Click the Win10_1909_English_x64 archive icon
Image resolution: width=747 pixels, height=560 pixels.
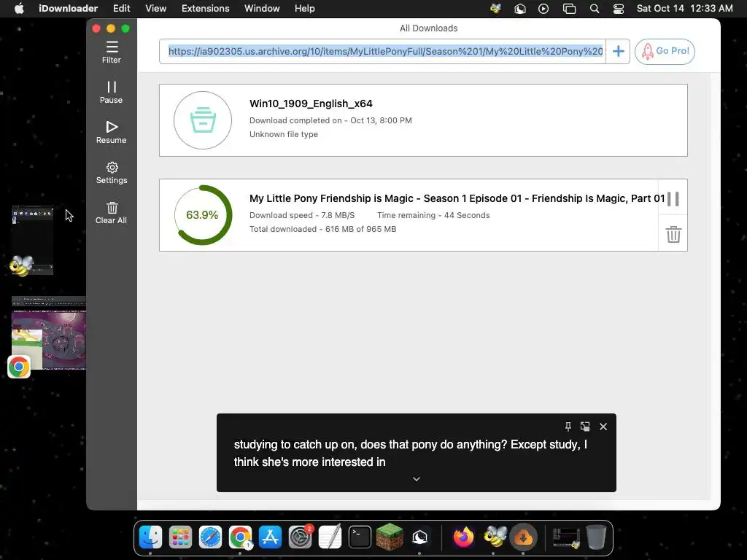[203, 120]
